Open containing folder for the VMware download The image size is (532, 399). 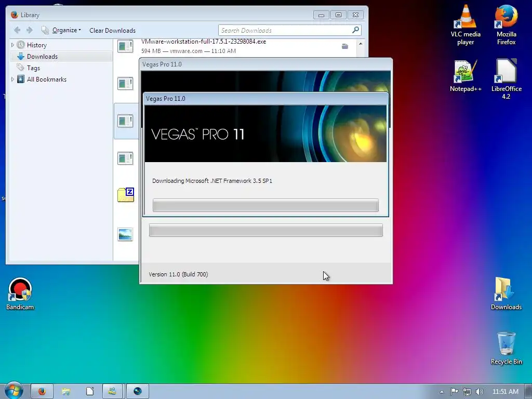pyautogui.click(x=345, y=46)
